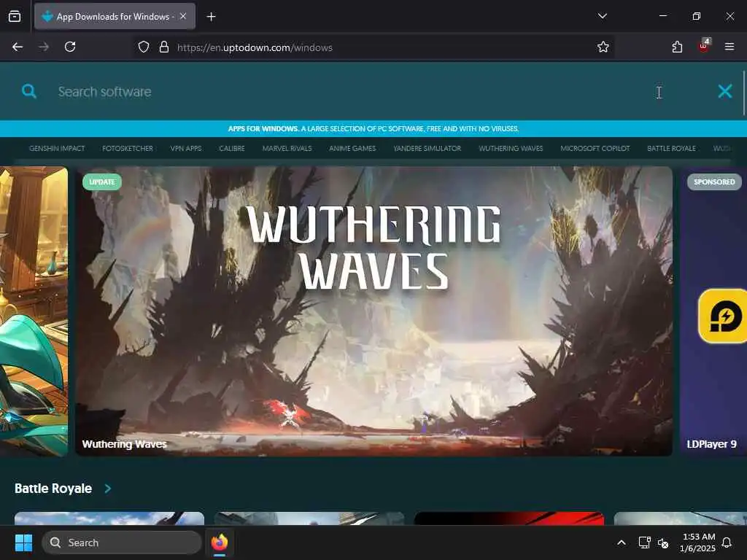Open the uBlock Origin extension icon

(704, 46)
